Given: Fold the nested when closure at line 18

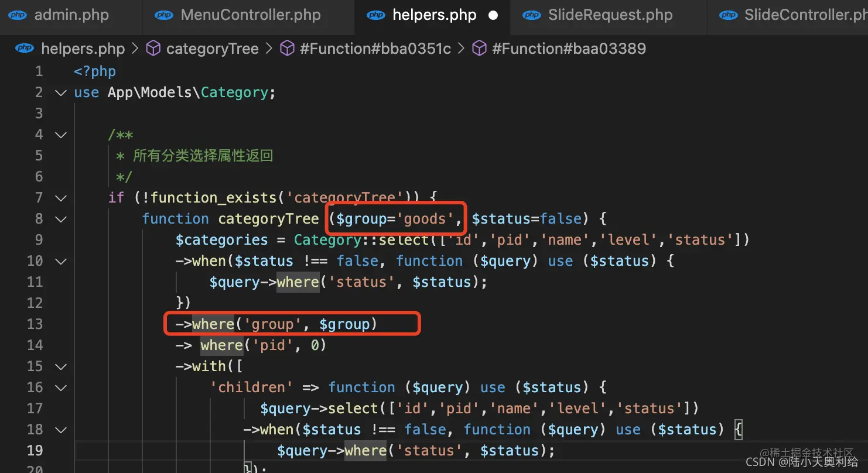Looking at the screenshot, I should (61, 430).
